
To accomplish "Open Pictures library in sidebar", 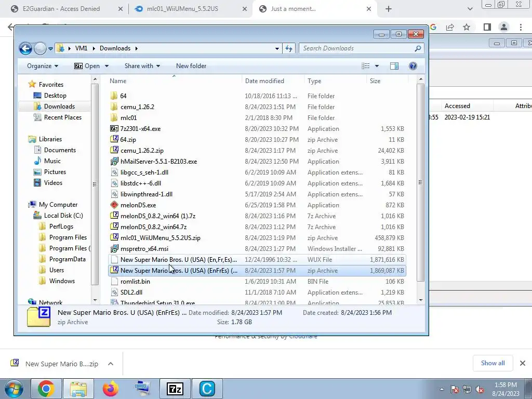I will tap(55, 172).
